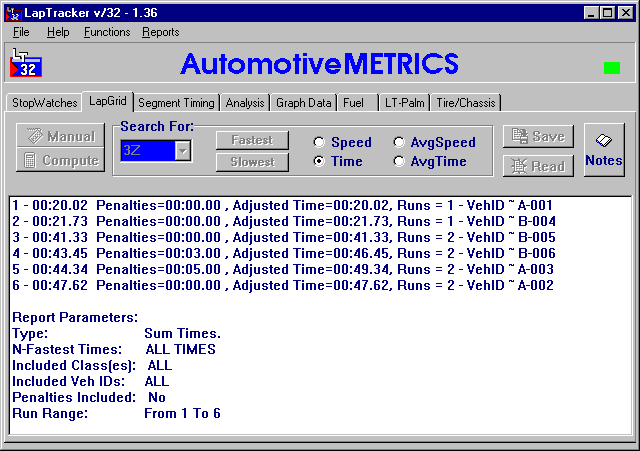This screenshot has width=640, height=451.
Task: Click the Read button
Action: point(538,166)
